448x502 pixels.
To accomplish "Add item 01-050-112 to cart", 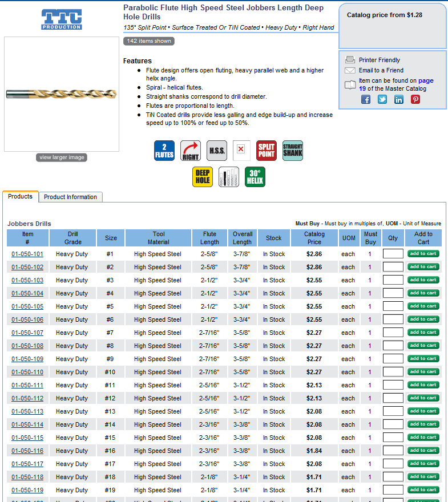I will 423,398.
